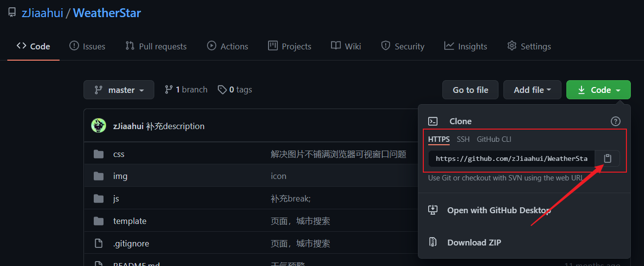The width and height of the screenshot is (644, 266).
Task: Click the terminal icon beside Clone
Action: tap(433, 121)
